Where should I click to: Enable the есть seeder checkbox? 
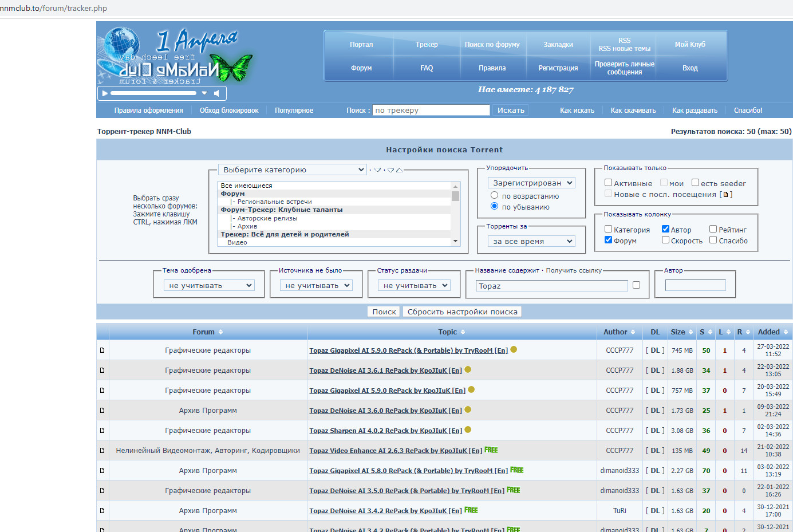[x=695, y=183]
